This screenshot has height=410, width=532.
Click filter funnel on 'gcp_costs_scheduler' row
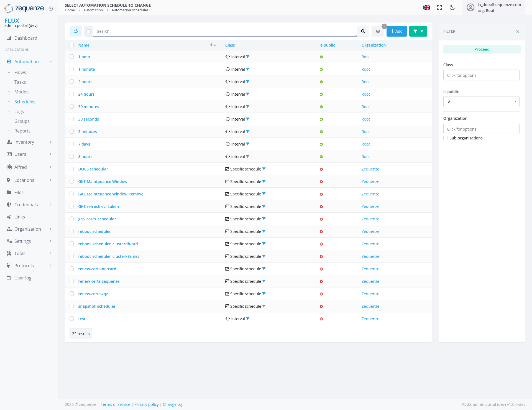pyautogui.click(x=264, y=219)
